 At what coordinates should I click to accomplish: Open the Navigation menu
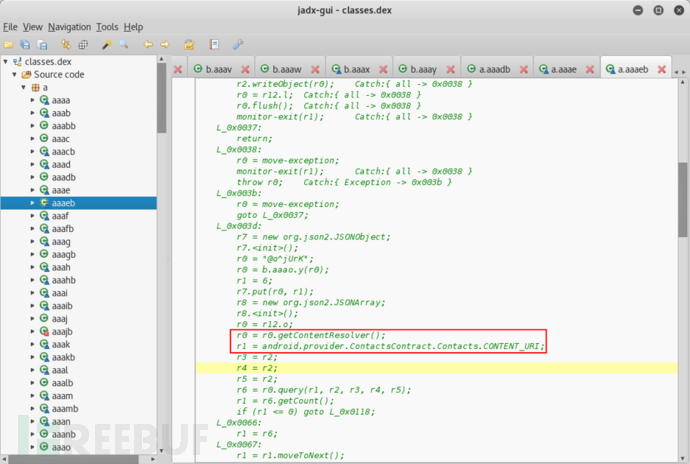pyautogui.click(x=69, y=26)
